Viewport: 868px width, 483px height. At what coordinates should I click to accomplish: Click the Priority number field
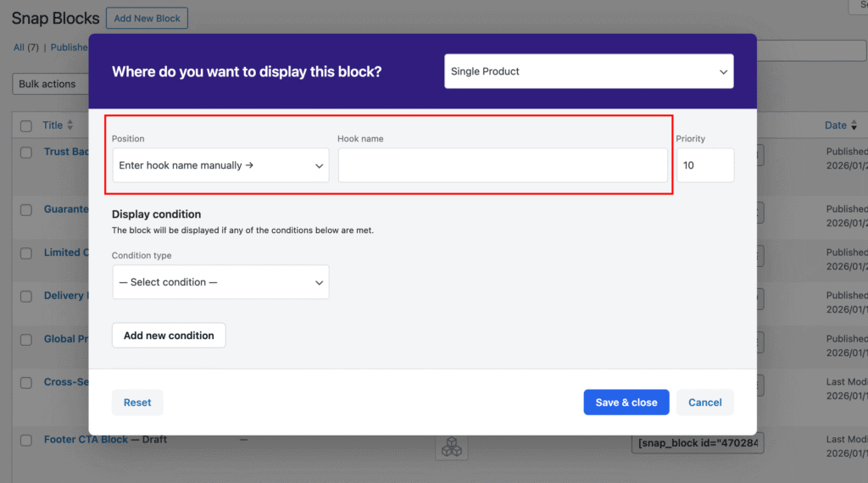click(x=704, y=165)
